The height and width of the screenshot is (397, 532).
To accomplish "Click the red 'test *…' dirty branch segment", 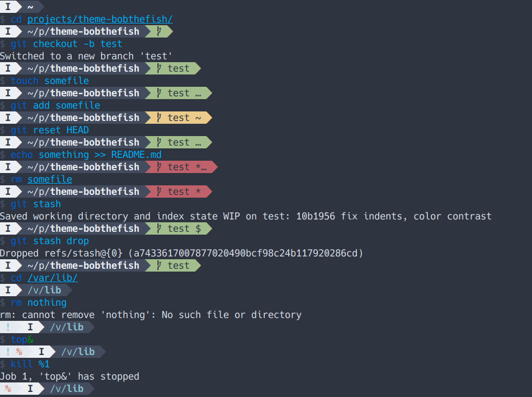I will [x=180, y=167].
